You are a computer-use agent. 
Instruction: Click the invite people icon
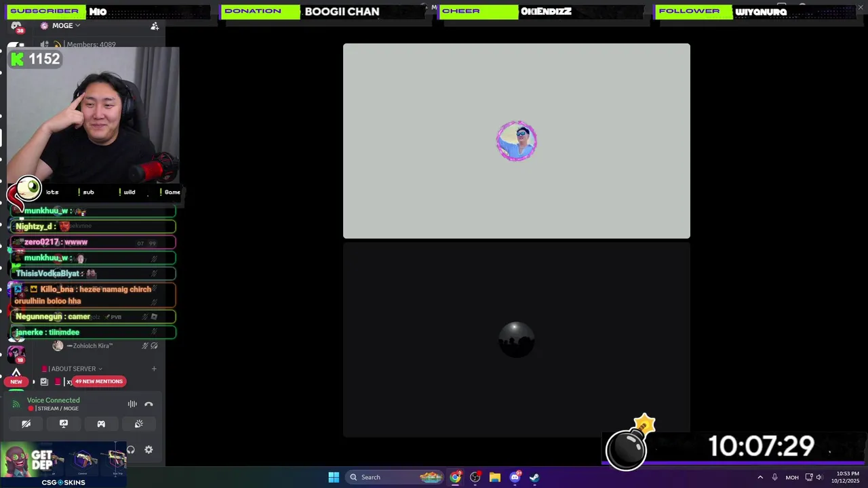click(155, 26)
